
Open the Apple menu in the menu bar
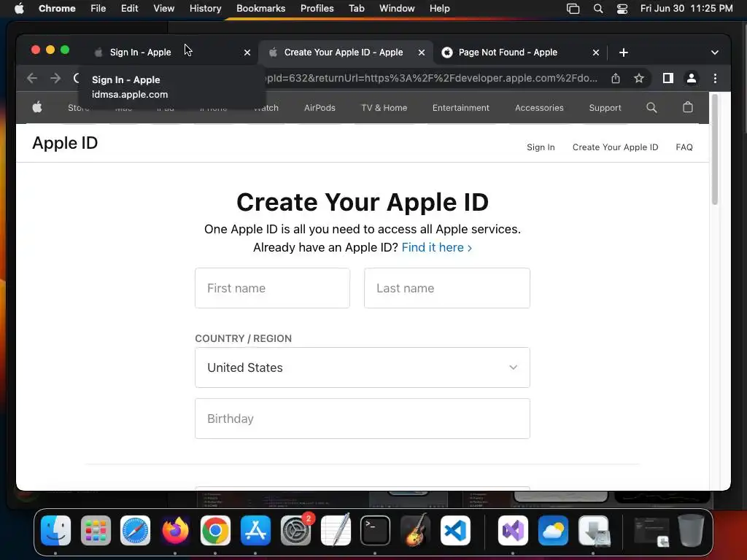coord(19,9)
